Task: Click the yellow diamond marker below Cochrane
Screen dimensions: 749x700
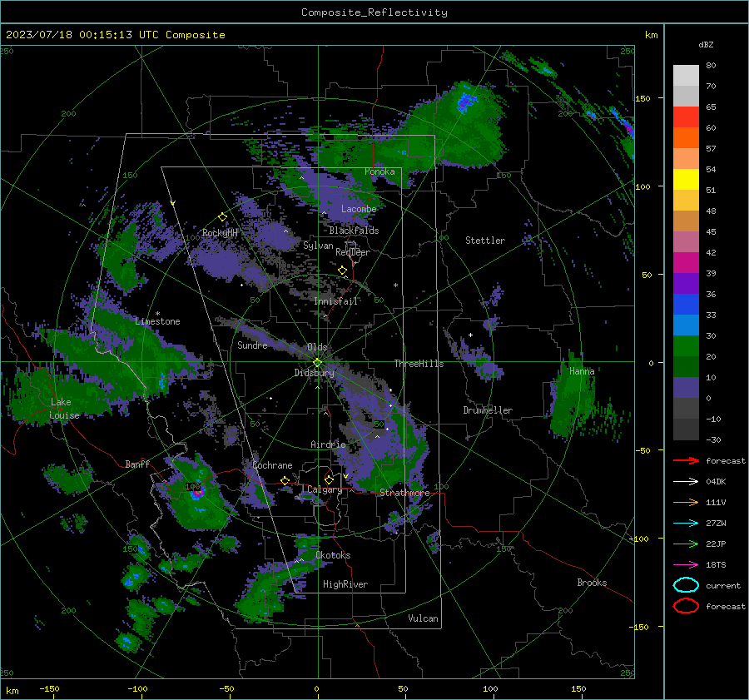Action: point(285,480)
